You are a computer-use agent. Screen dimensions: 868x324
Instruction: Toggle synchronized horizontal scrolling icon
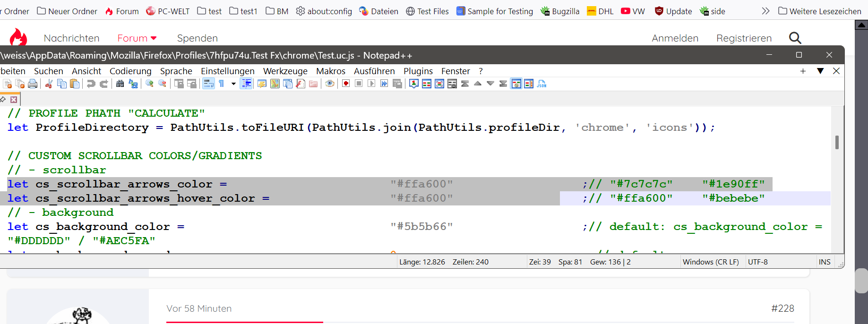point(191,84)
